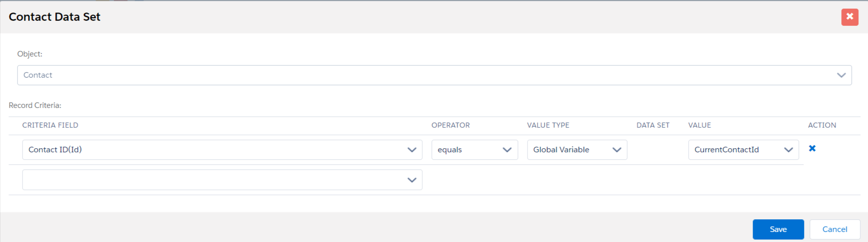Click chevron next to CurrentContactId
This screenshot has width=868, height=242.
tap(788, 150)
